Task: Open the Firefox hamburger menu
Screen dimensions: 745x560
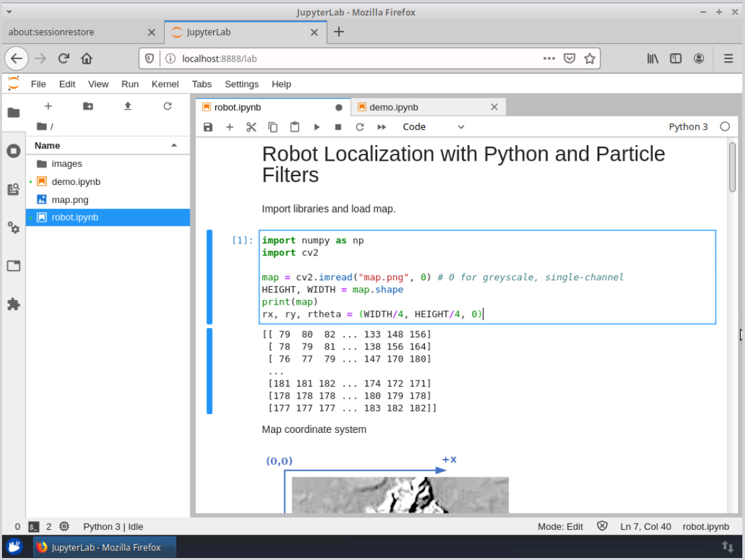Action: [728, 58]
